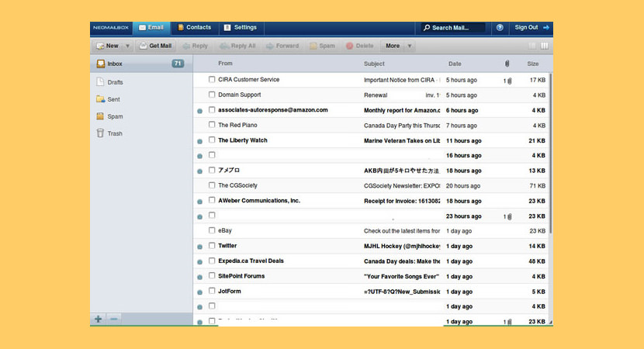Check the associates-autoresponse@amazon.com checkbox
The width and height of the screenshot is (644, 349).
[212, 109]
